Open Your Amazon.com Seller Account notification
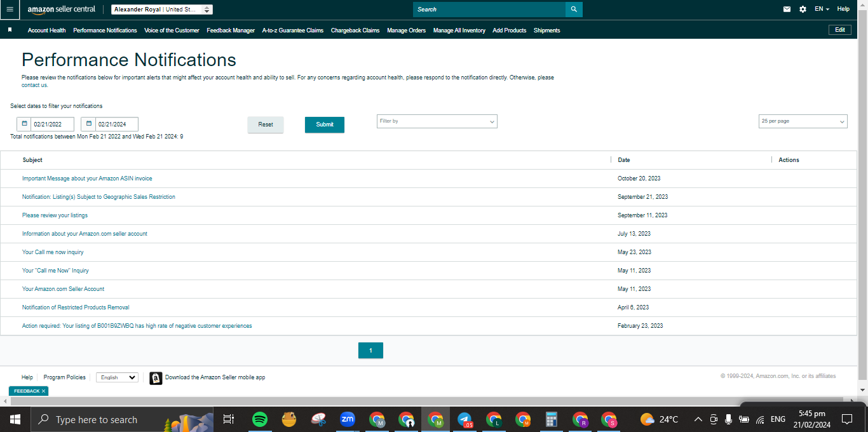Image resolution: width=868 pixels, height=432 pixels. point(63,289)
